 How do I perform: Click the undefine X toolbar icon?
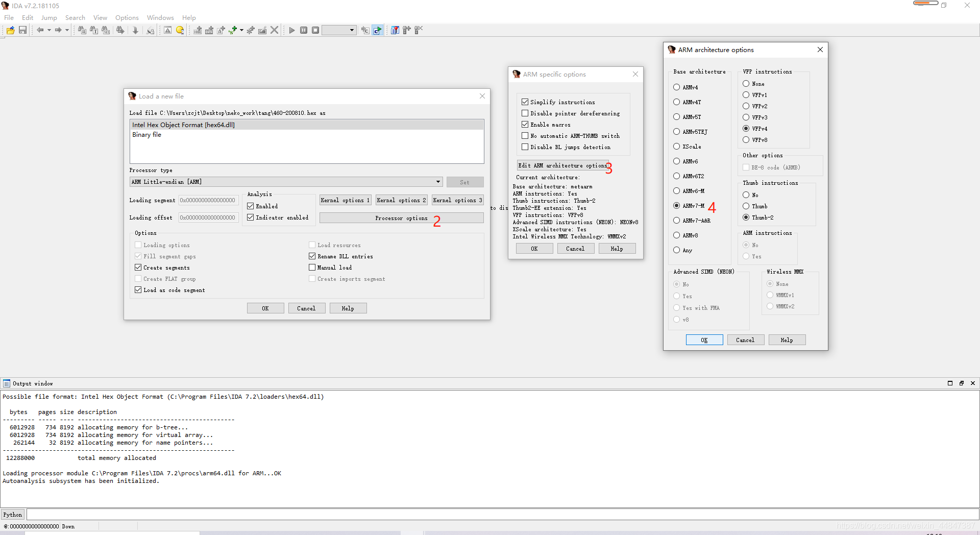(x=275, y=30)
